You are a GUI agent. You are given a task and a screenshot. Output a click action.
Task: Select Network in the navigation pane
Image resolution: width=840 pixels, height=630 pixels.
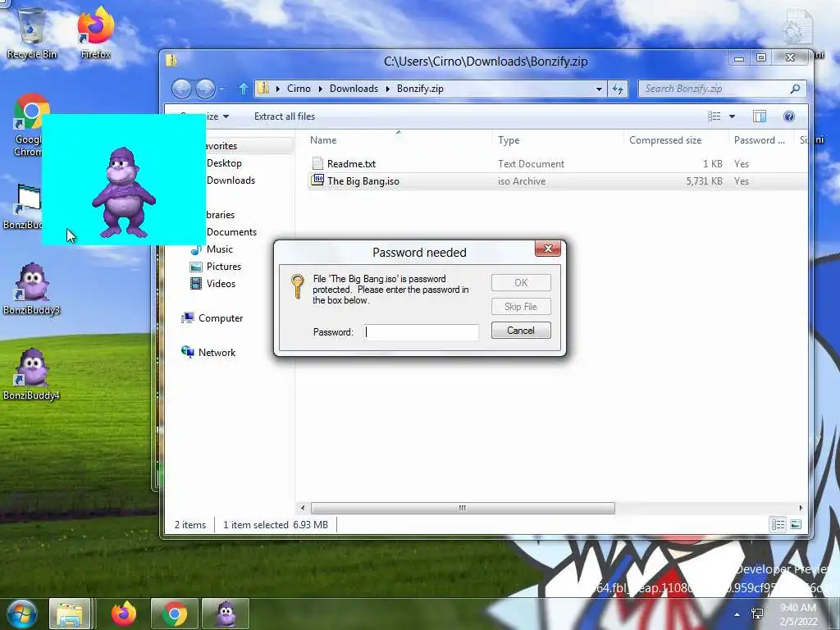click(217, 353)
